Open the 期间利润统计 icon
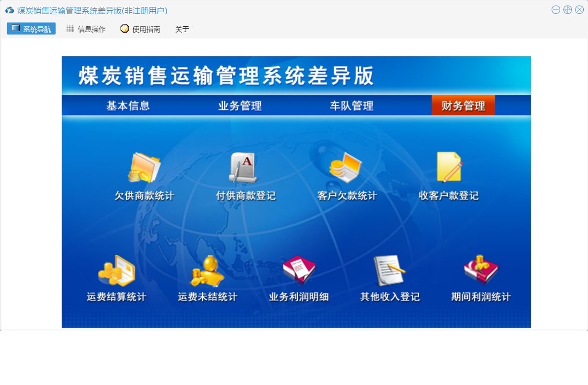Viewport: 588px width, 385px height. [x=481, y=270]
